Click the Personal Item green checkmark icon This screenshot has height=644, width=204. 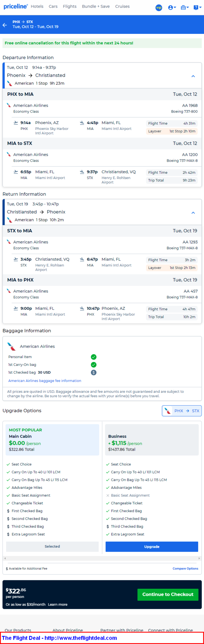click(x=94, y=357)
